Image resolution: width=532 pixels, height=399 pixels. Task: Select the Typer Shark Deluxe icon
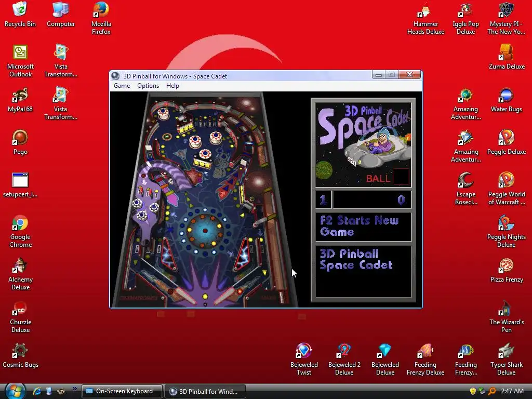pyautogui.click(x=506, y=360)
